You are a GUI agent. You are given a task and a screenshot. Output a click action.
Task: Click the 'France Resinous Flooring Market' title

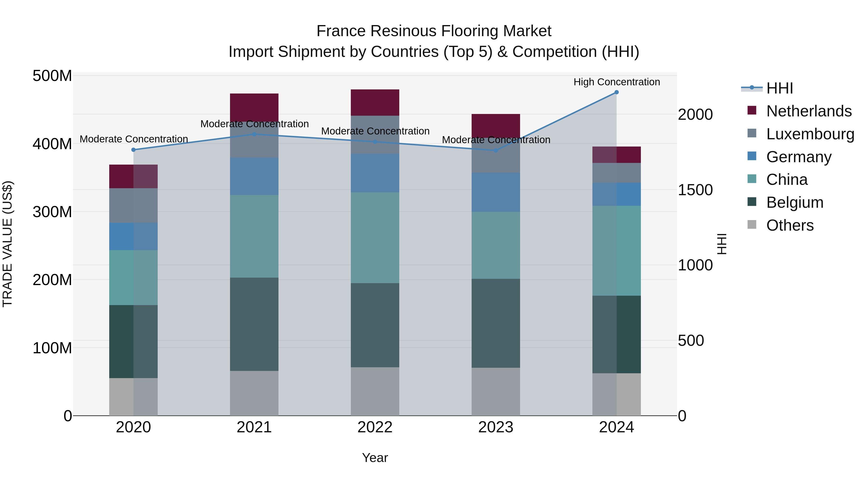pyautogui.click(x=434, y=31)
